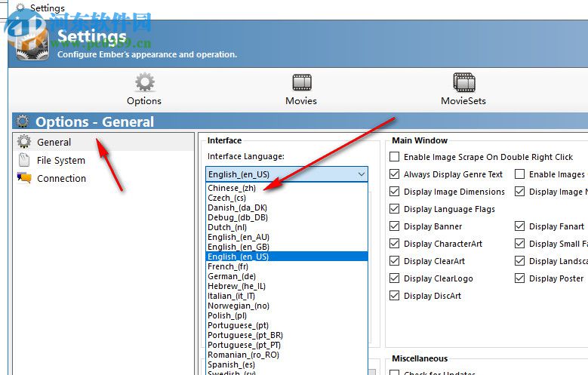Open the Movies film strip icon
588x375 pixels.
[302, 82]
